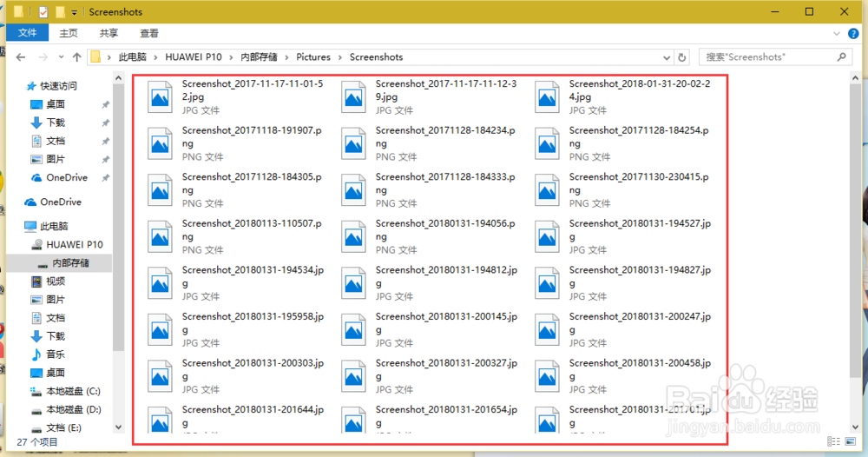Viewport: 868px width, 457px height.
Task: Switch to the 共享 ribbon tab
Action: click(x=109, y=33)
